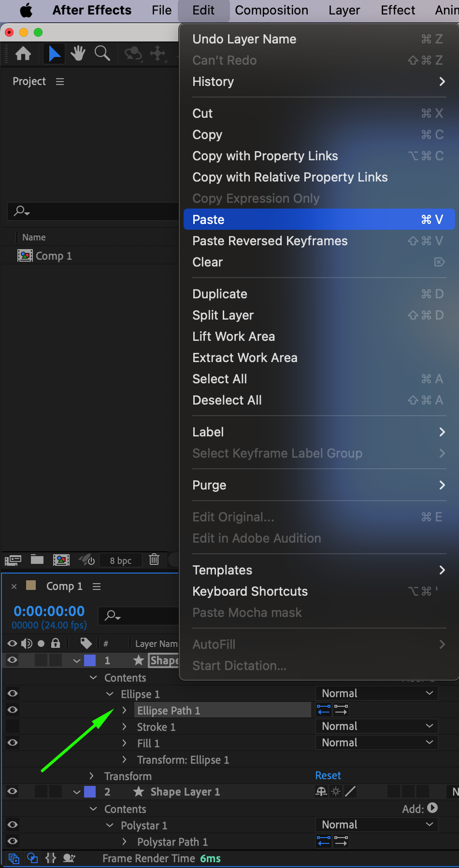Collapse the Ellipse 1 group
459x868 pixels.
[110, 694]
